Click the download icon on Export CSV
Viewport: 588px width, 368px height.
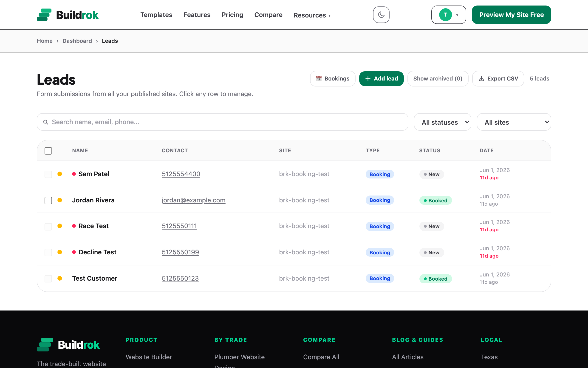click(x=481, y=79)
